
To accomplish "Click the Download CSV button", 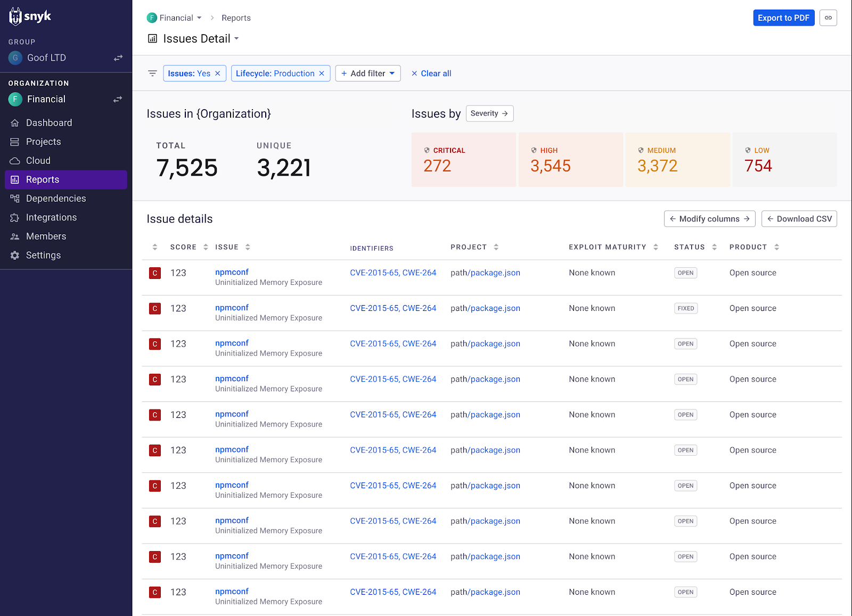I will coord(799,219).
